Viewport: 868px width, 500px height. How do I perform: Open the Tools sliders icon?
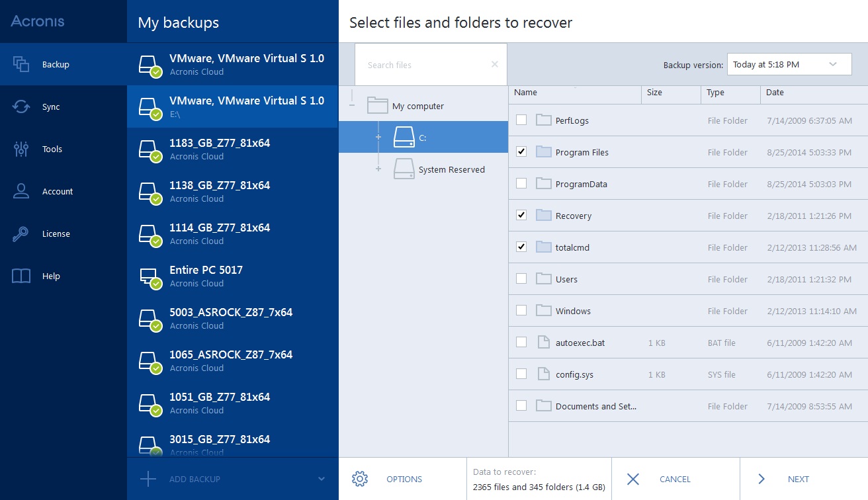(21, 149)
